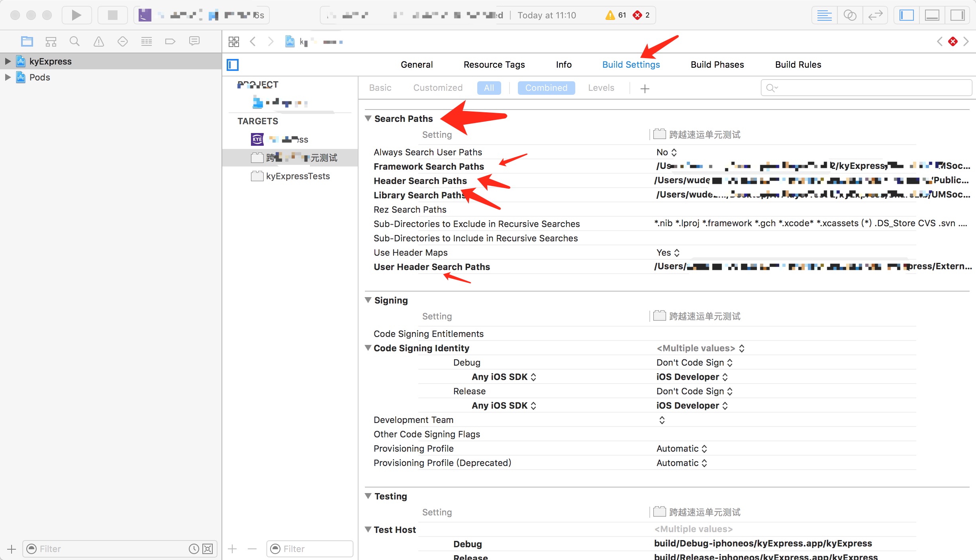Collapse the Signing section

coord(368,300)
